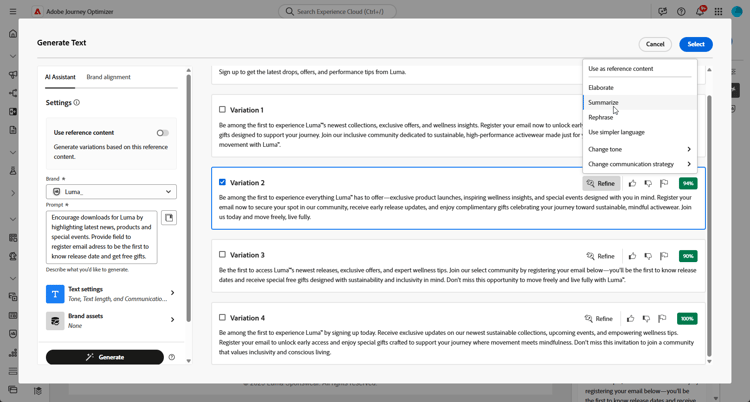This screenshot has height=402, width=750.
Task: Open Refine menu for Variation 4
Action: 599,318
